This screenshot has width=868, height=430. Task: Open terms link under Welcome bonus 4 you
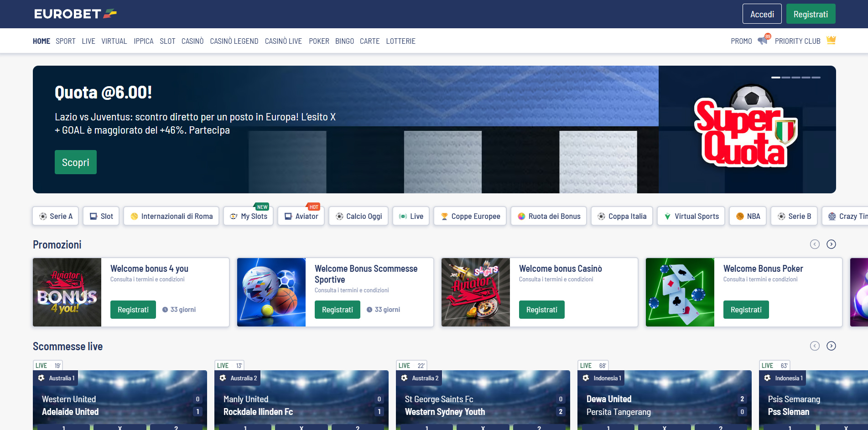point(147,280)
